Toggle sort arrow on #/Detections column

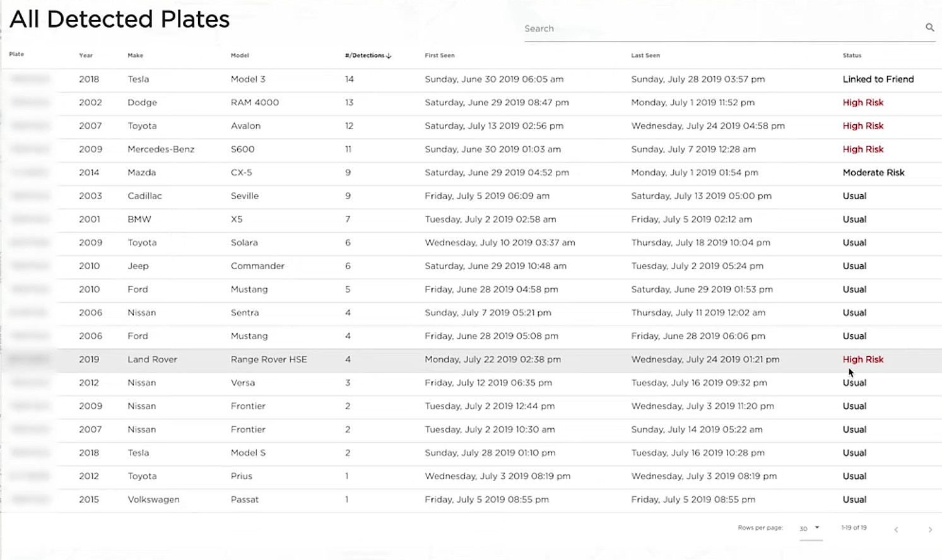tap(389, 55)
